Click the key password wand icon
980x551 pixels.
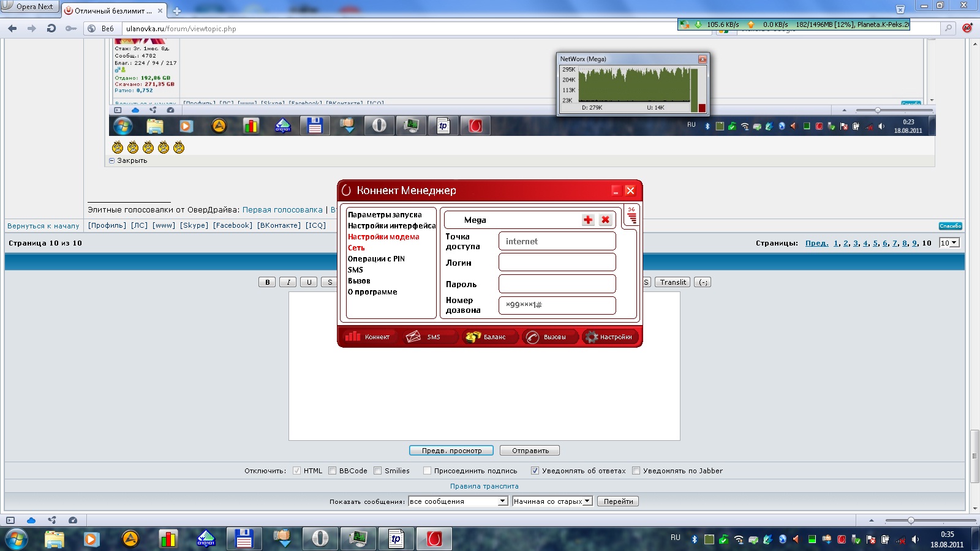[71, 28]
